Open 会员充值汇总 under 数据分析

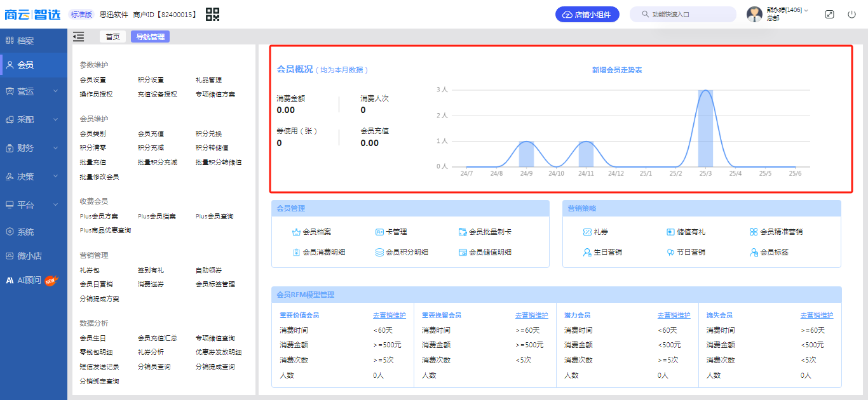[157, 338]
